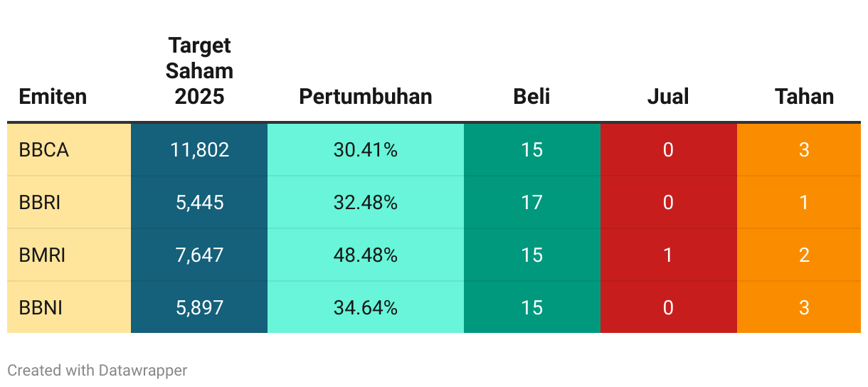
Task: Select the BBCA row label
Action: coord(69,150)
